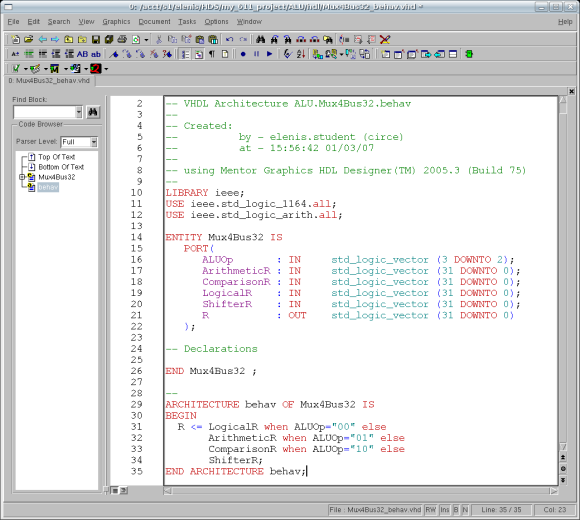Expand the Mux4Bus32 tree node
The height and width of the screenshot is (520, 580).
(22, 177)
